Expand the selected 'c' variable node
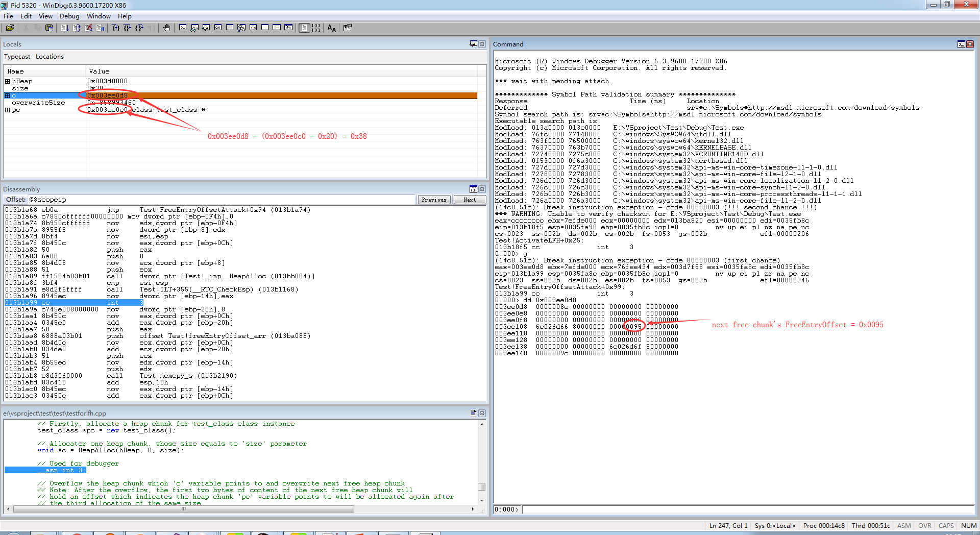The width and height of the screenshot is (980, 535). (x=7, y=95)
